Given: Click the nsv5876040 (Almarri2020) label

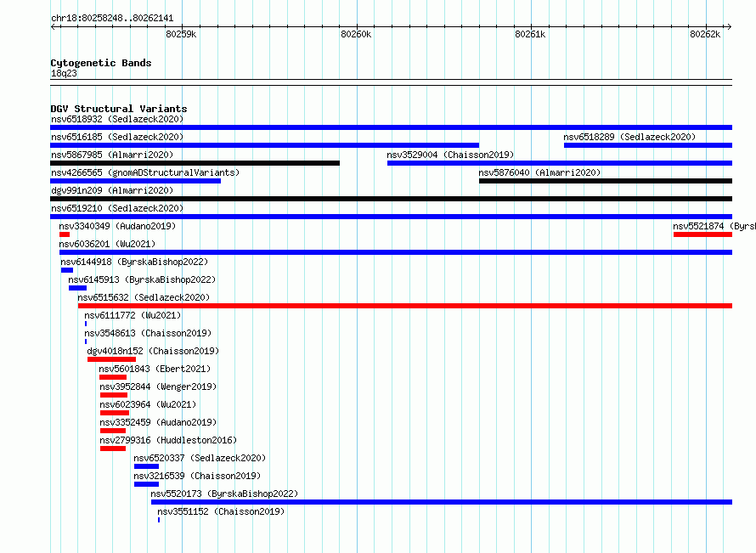Looking at the screenshot, I should tap(539, 172).
